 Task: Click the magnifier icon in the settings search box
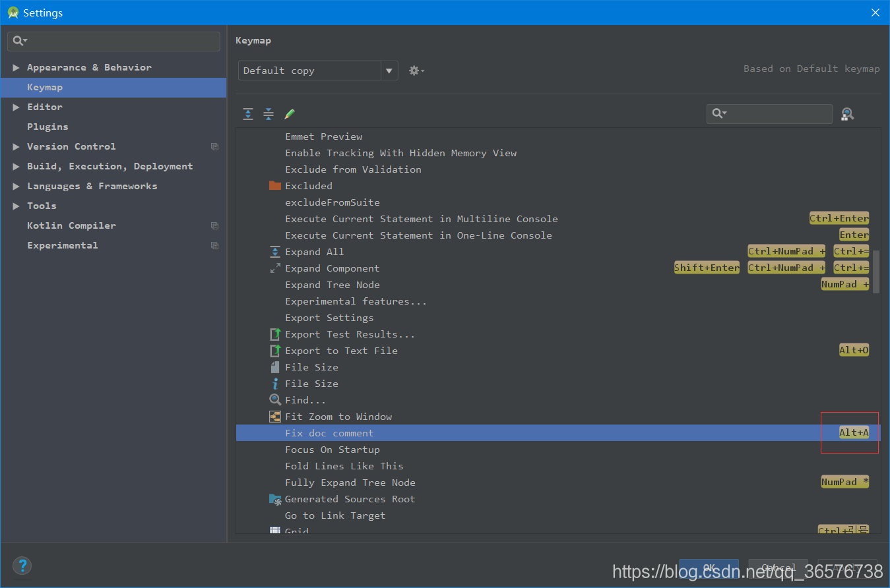[x=20, y=41]
